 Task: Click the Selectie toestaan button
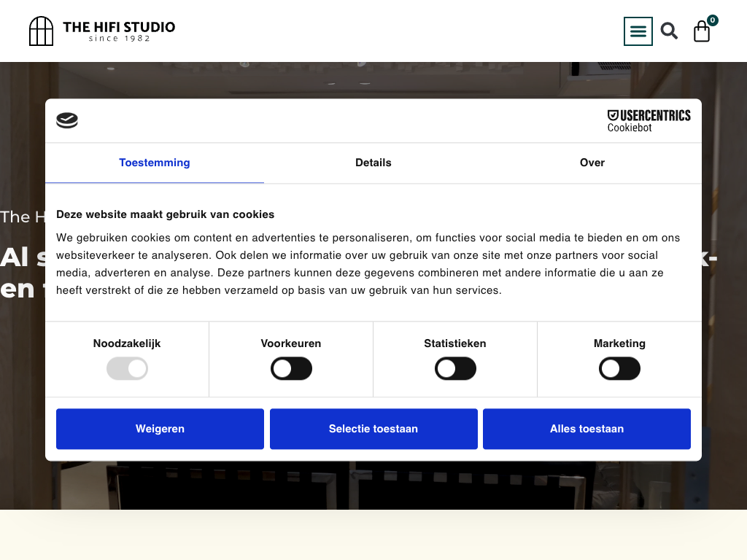point(373,429)
